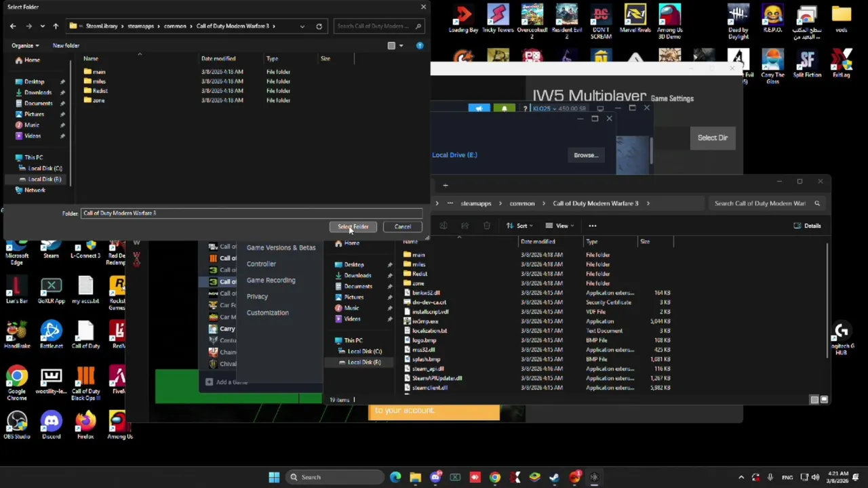
Task: Click Select Folder in the dialog
Action: [353, 226]
